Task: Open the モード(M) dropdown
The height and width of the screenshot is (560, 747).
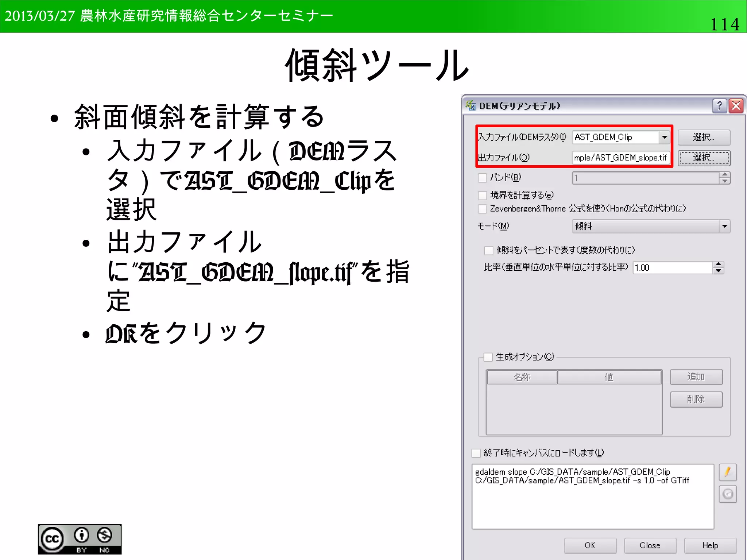Action: [x=724, y=226]
